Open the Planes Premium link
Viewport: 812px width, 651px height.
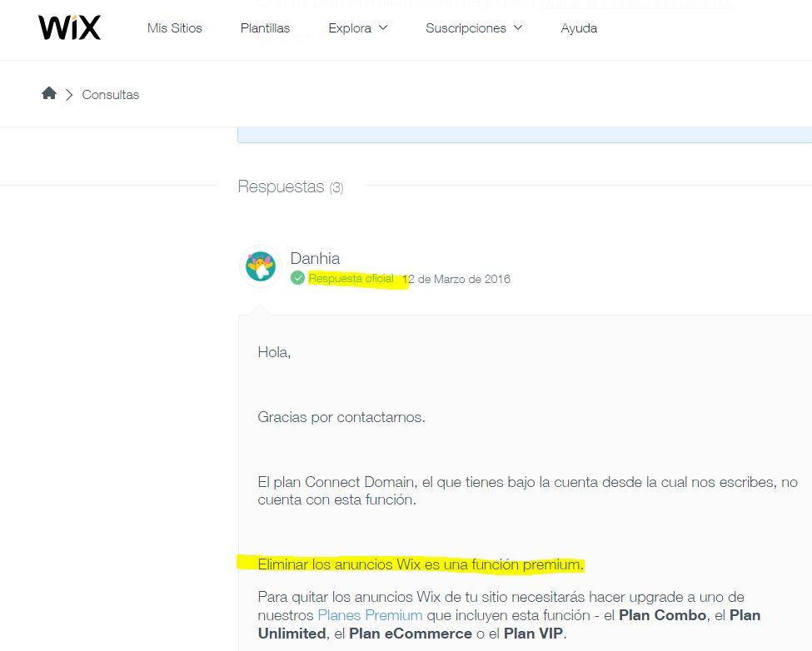pos(369,614)
